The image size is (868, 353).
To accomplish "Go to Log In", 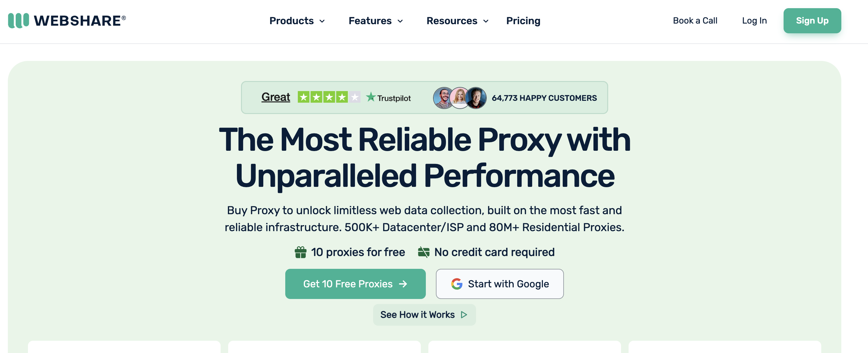I will pos(754,21).
